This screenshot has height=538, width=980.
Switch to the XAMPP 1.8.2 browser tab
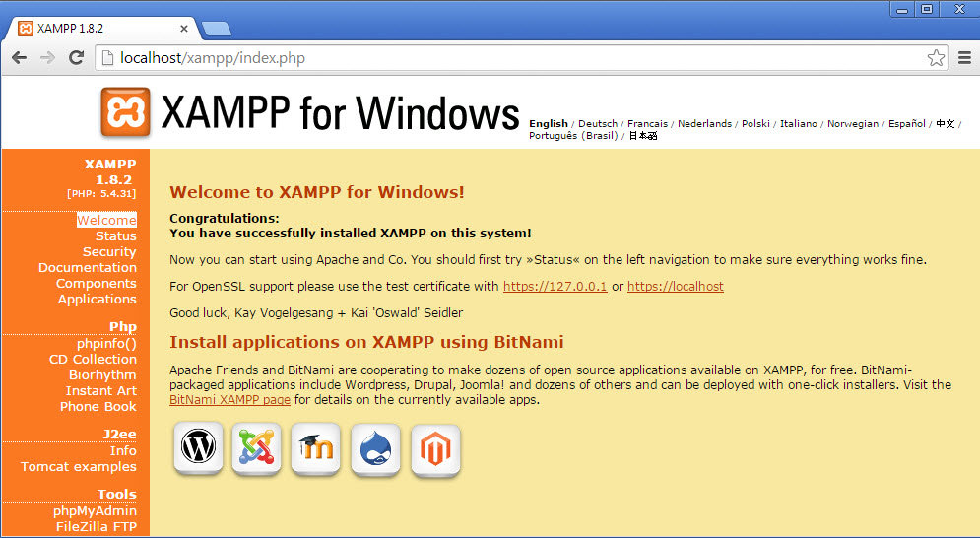click(98, 28)
